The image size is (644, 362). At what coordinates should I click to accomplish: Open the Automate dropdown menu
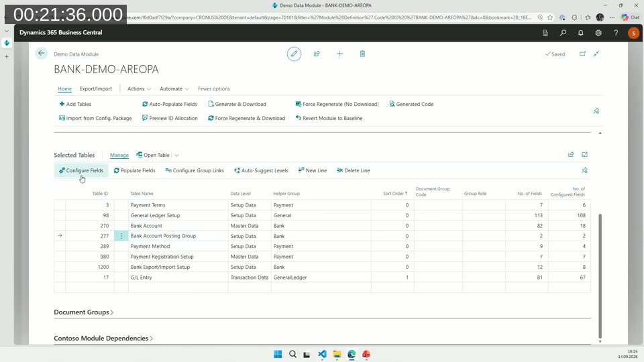[174, 88]
